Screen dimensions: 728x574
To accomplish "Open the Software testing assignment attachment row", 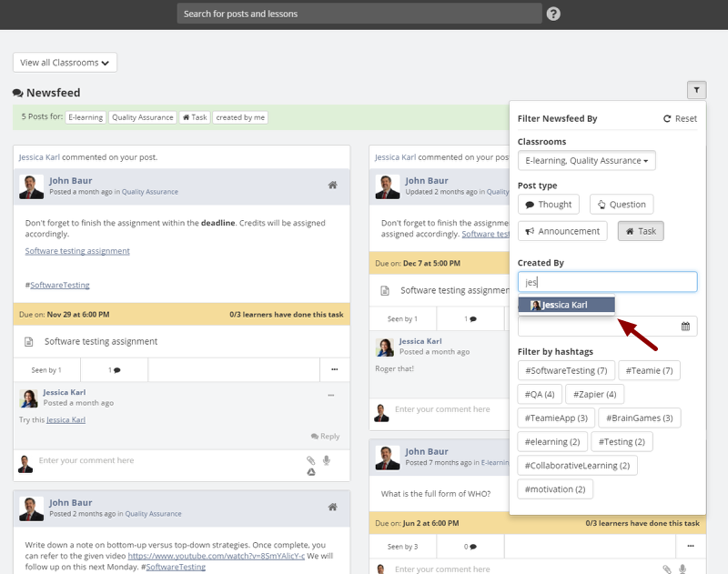I will click(x=181, y=342).
